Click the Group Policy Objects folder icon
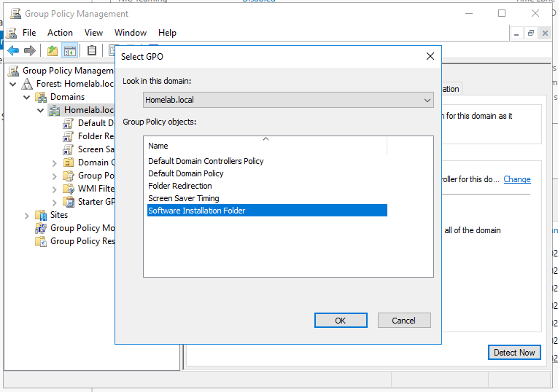The height and width of the screenshot is (392, 558). click(x=69, y=176)
